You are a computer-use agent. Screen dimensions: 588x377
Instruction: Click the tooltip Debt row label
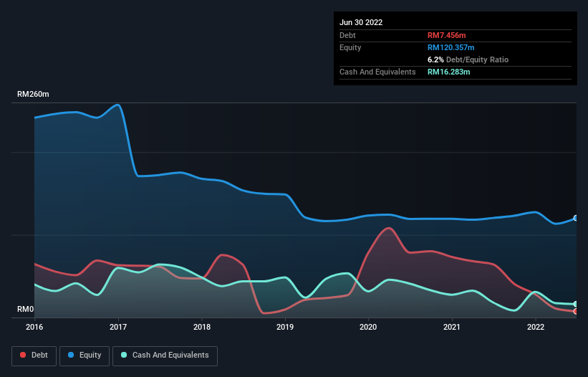pyautogui.click(x=347, y=35)
